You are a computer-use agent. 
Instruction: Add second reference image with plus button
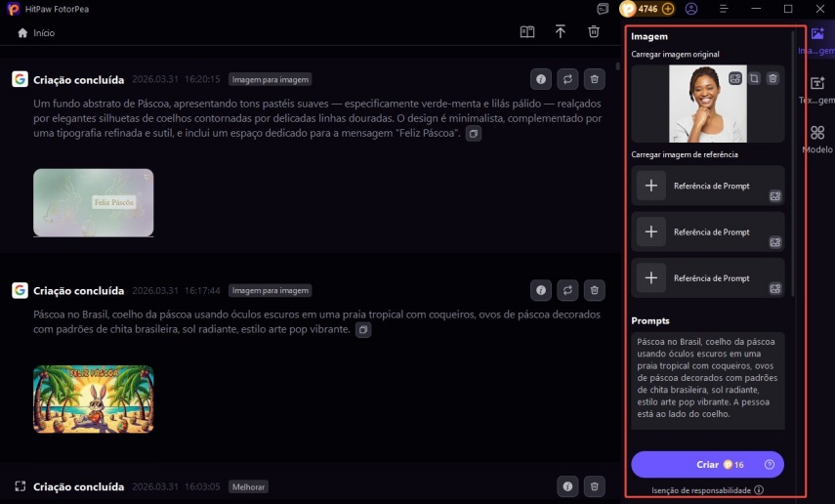click(651, 231)
